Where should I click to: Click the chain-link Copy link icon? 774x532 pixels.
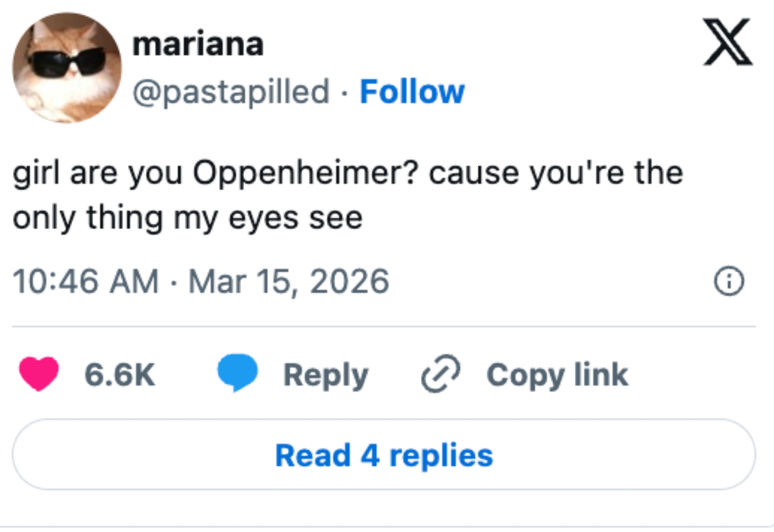pos(441,374)
